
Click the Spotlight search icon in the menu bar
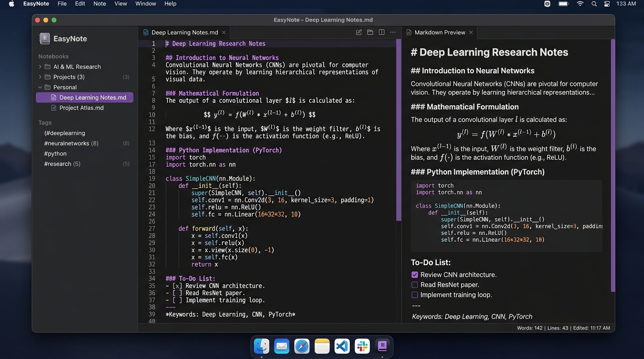tap(594, 4)
